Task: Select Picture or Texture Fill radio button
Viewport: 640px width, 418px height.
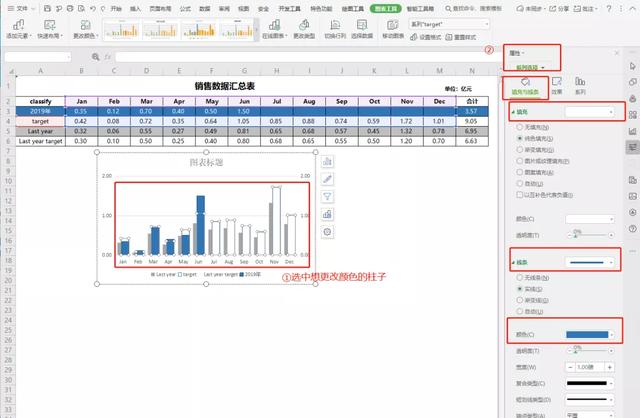Action: click(x=520, y=161)
